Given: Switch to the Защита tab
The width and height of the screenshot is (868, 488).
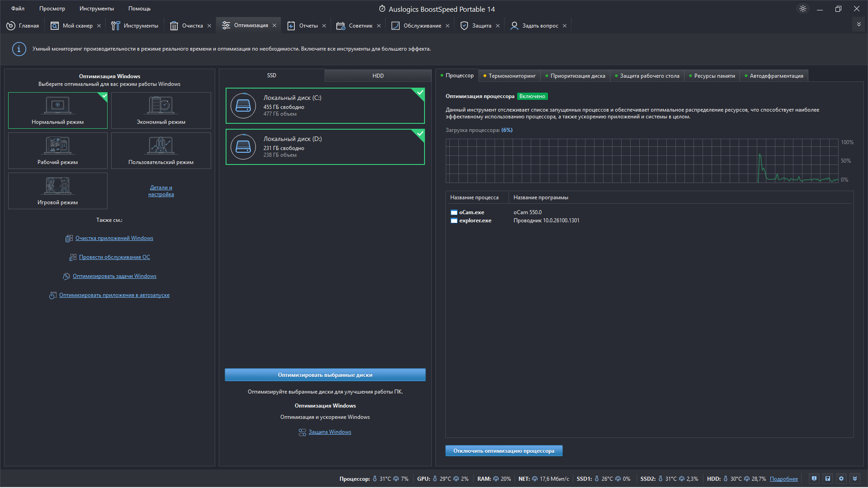Looking at the screenshot, I should click(x=476, y=26).
